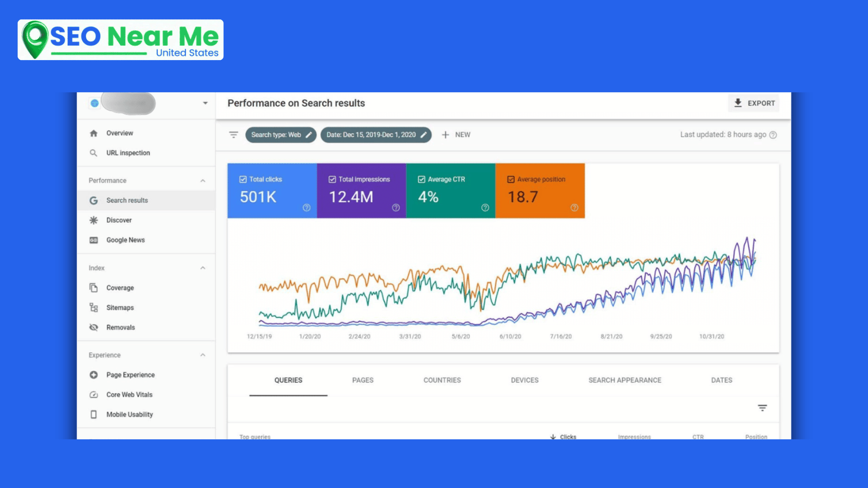868x488 pixels.
Task: Open URL inspection magnifier icon
Action: coord(94,153)
